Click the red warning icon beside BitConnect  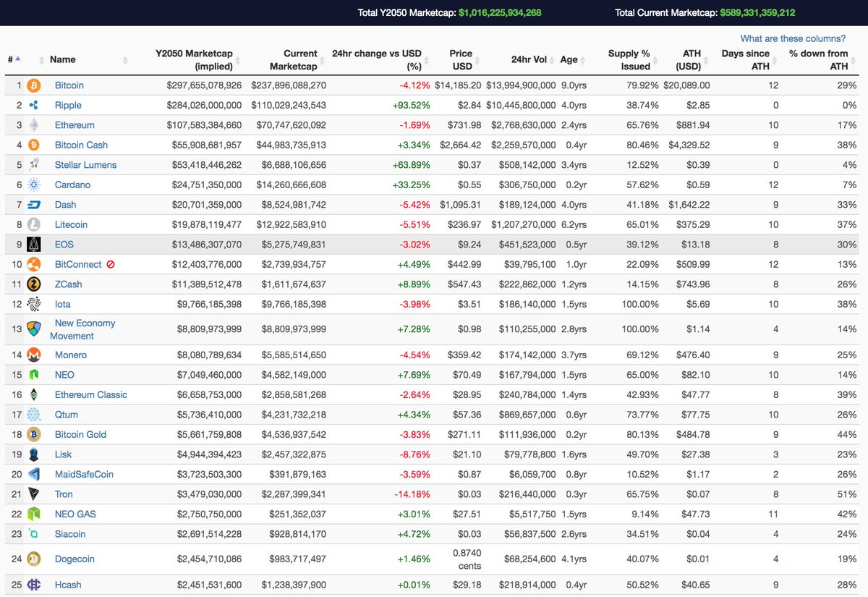[111, 264]
